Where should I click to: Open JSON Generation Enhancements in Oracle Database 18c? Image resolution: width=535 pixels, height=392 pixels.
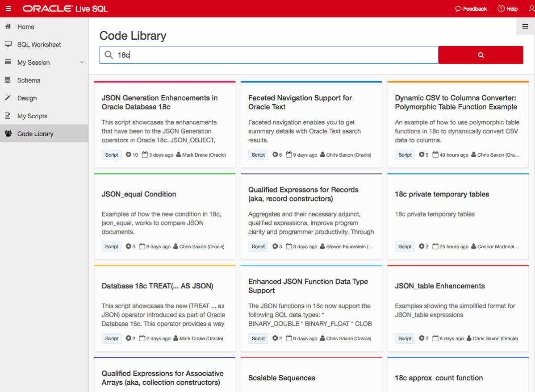tap(159, 102)
